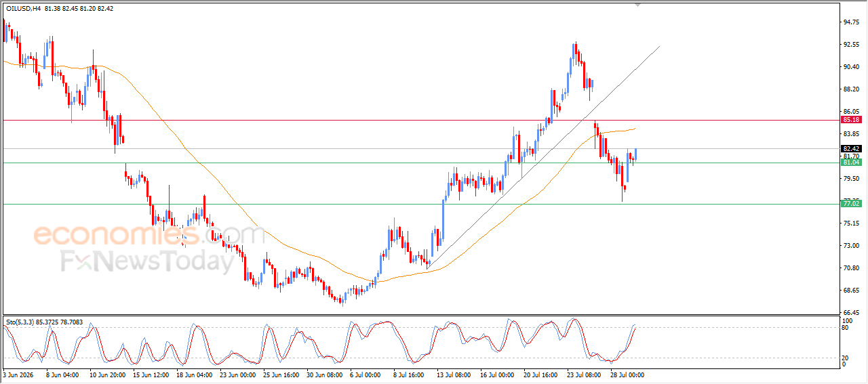Click the 3 Jun 2026 date label
Image resolution: width=868 pixels, height=384 pixels.
click(18, 374)
